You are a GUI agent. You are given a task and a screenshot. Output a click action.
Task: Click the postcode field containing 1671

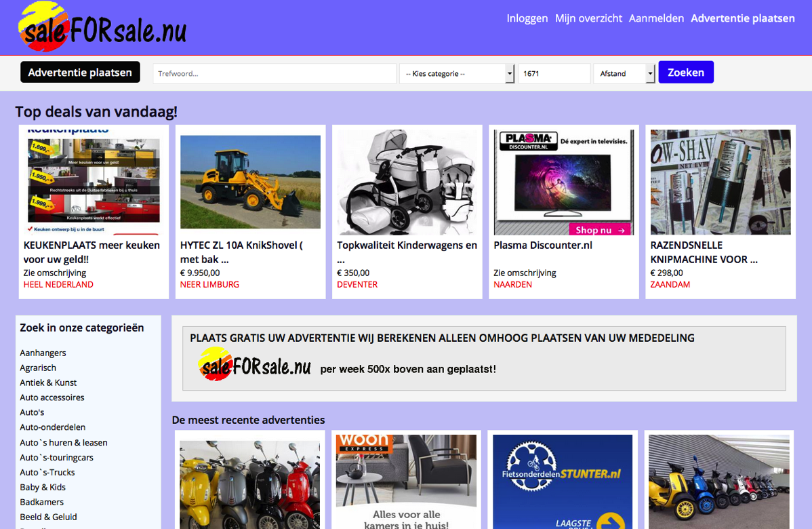pos(554,73)
